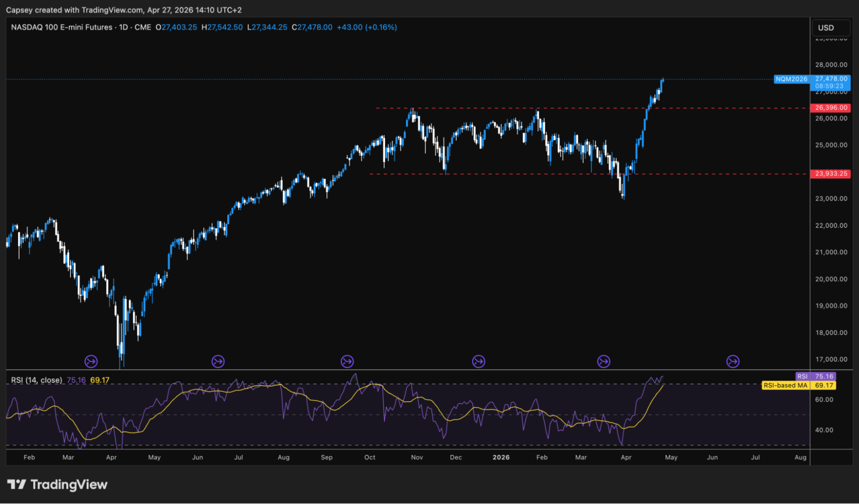Image resolution: width=859 pixels, height=504 pixels.
Task: Open the March 2026 contract rollover icon
Action: tap(604, 361)
